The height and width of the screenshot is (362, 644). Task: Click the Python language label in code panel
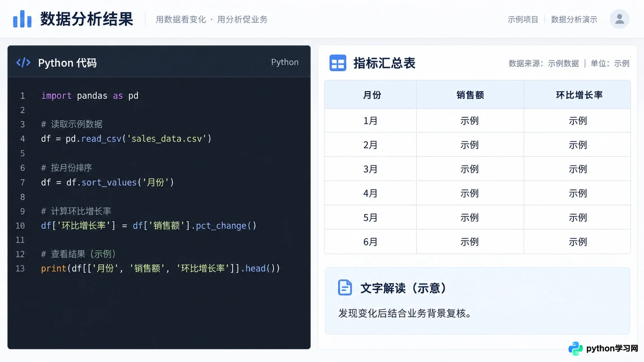pos(285,62)
